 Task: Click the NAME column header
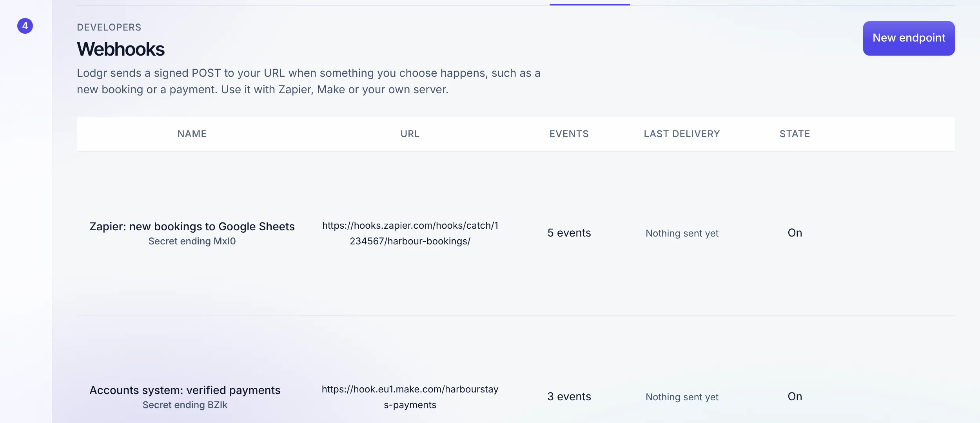tap(192, 134)
